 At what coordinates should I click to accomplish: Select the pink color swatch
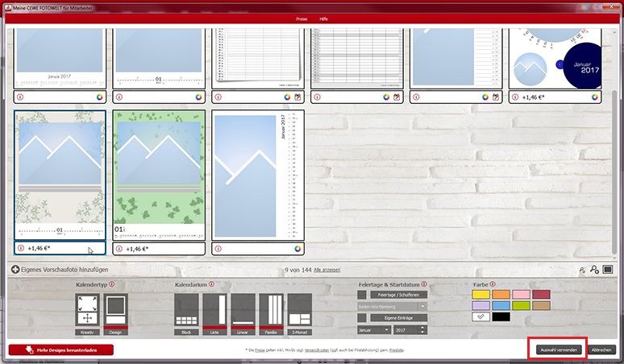pyautogui.click(x=521, y=294)
